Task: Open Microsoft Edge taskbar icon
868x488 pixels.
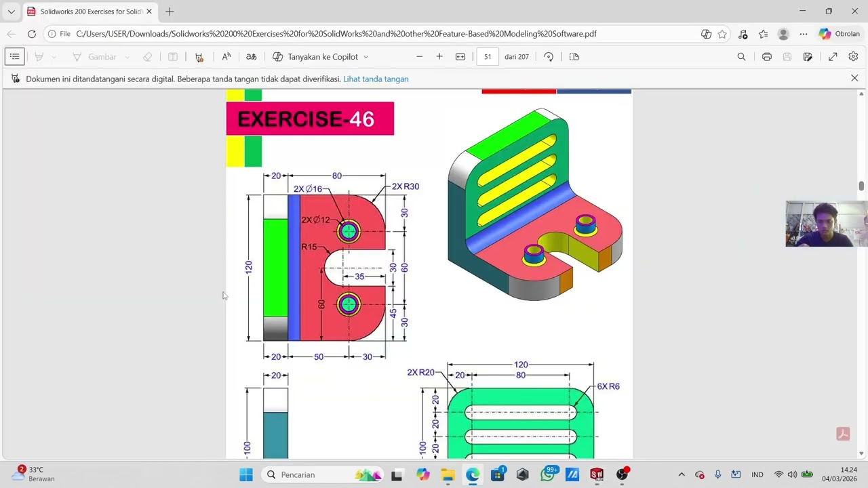Action: [x=473, y=474]
